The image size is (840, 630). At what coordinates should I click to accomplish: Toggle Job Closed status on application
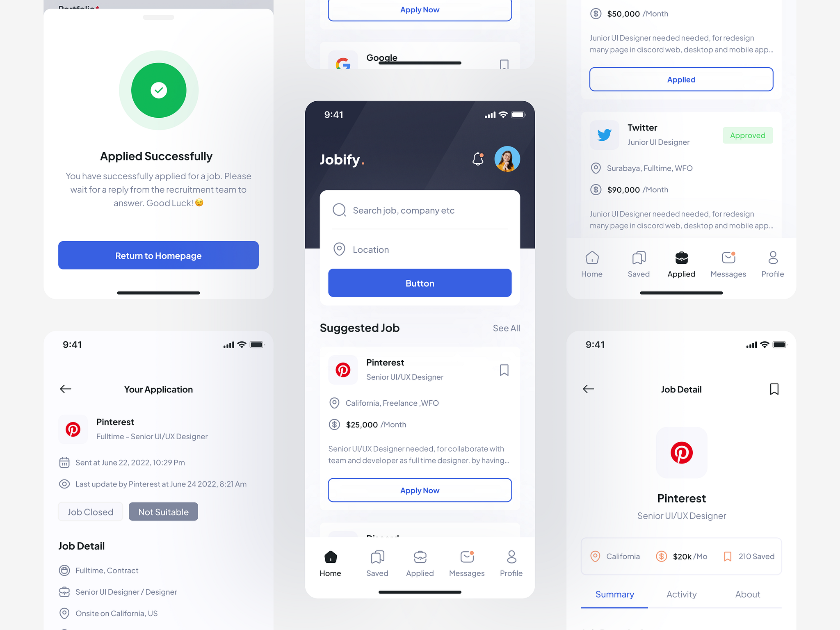(91, 511)
